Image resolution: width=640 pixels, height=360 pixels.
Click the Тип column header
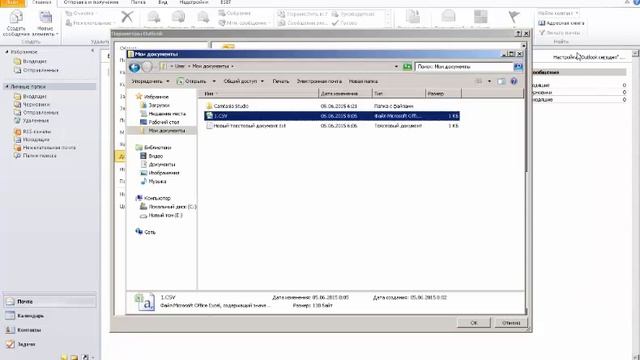pos(399,93)
